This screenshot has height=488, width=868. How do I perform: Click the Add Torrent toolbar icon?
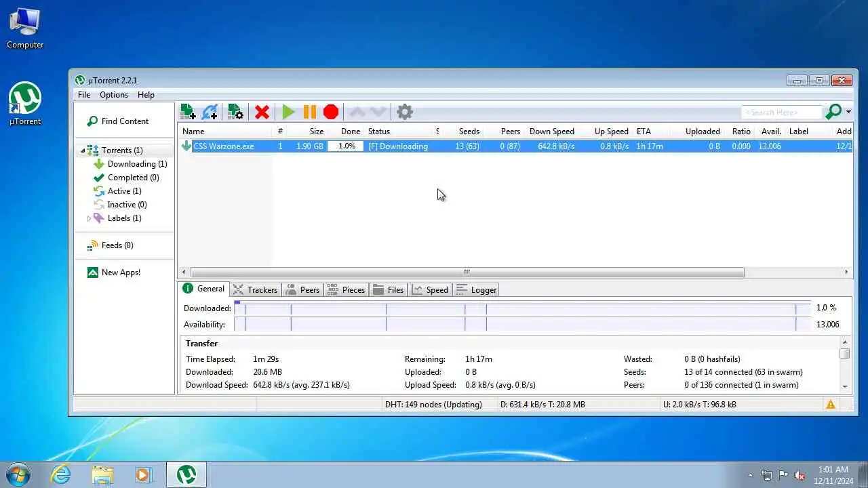(x=188, y=112)
